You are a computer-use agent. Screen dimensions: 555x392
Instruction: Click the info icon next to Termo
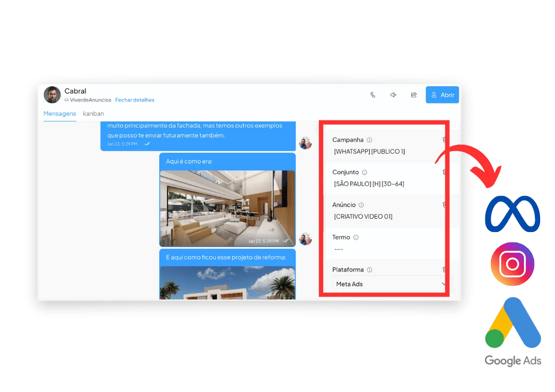(x=356, y=237)
